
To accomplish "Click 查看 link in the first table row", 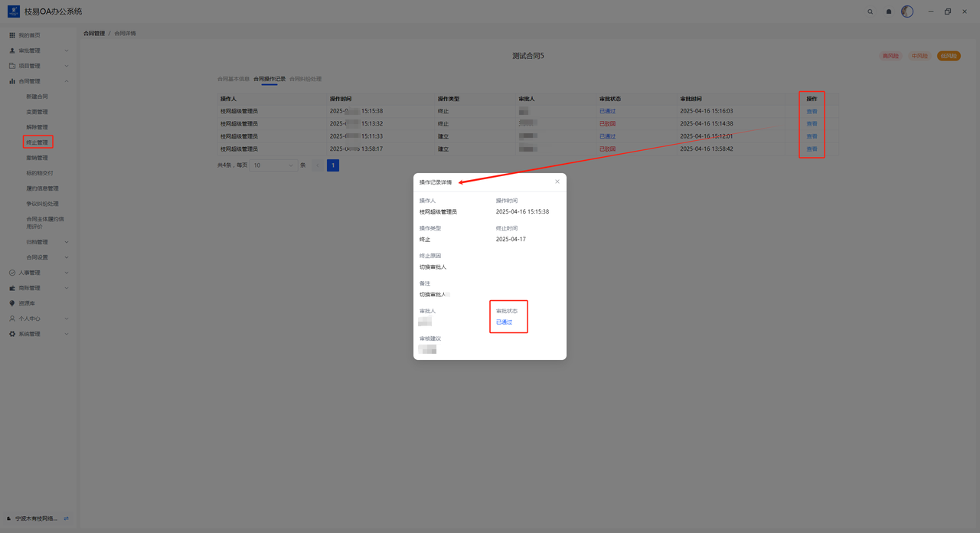I will click(812, 111).
